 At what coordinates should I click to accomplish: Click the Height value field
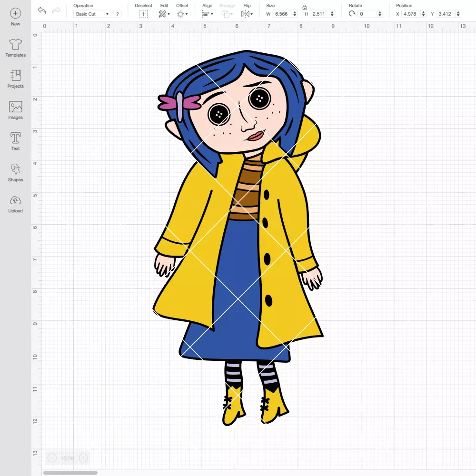tap(320, 14)
